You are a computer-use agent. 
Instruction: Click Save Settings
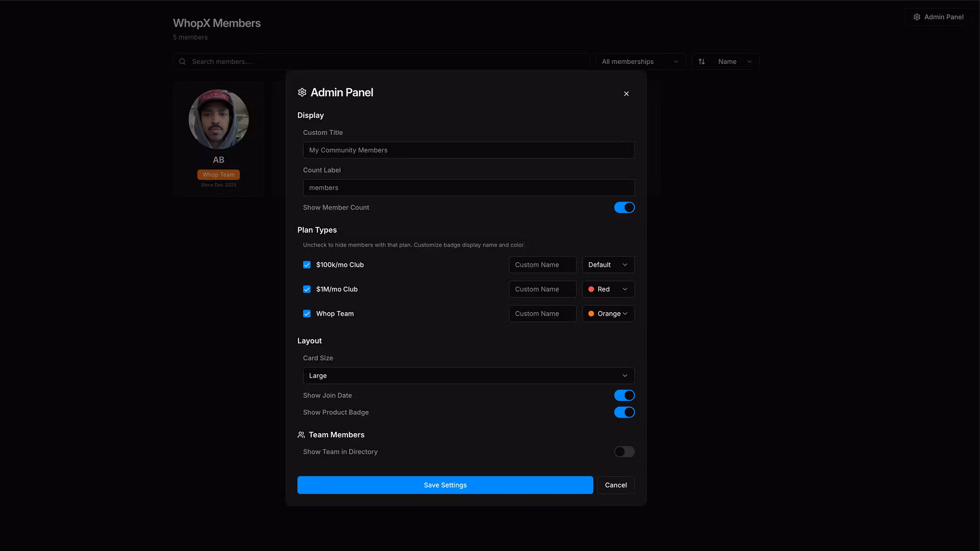(445, 485)
